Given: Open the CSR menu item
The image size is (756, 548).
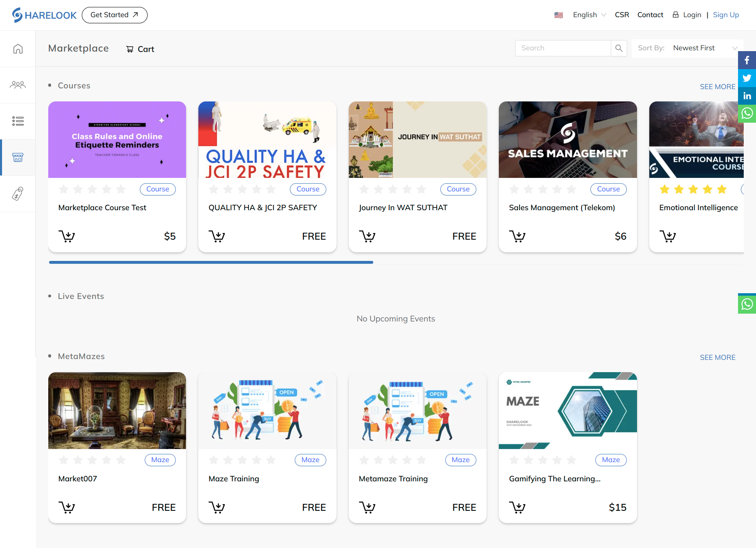Looking at the screenshot, I should (x=622, y=15).
